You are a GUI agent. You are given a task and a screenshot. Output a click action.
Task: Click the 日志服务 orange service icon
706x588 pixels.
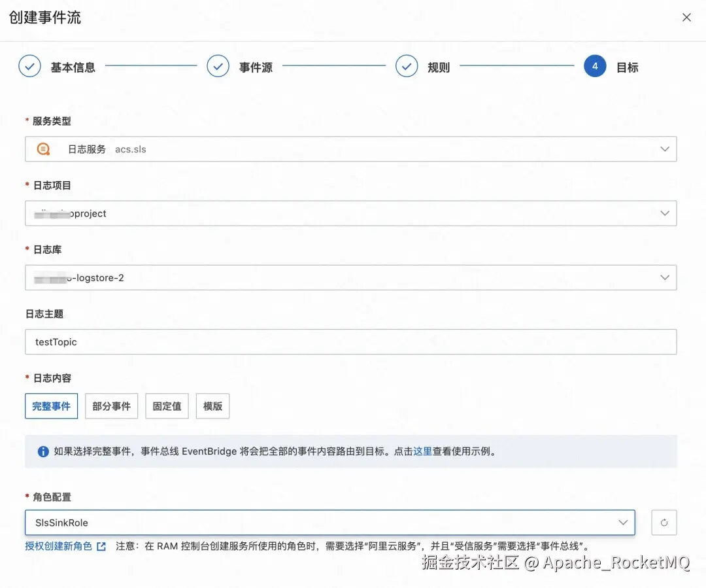(43, 149)
